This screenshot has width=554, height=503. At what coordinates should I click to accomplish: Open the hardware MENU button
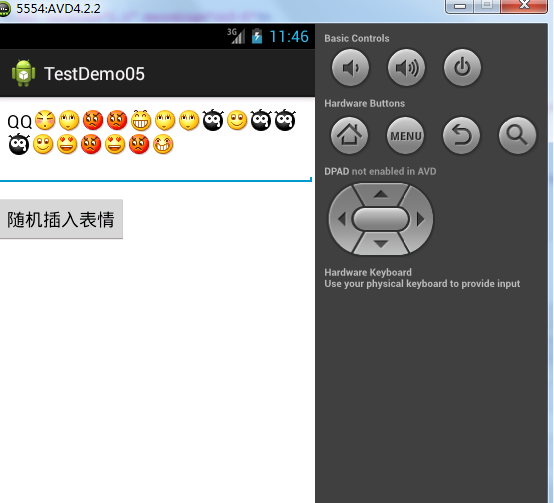click(406, 135)
